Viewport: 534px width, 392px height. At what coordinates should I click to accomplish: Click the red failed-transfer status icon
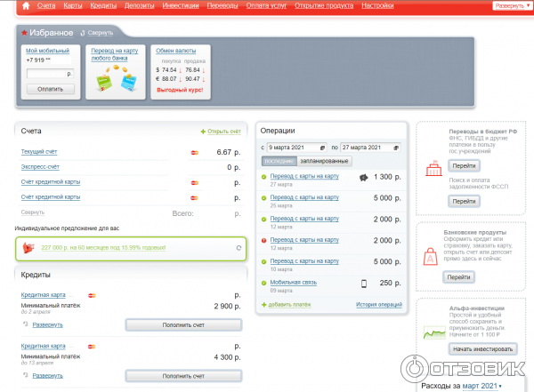[263, 240]
